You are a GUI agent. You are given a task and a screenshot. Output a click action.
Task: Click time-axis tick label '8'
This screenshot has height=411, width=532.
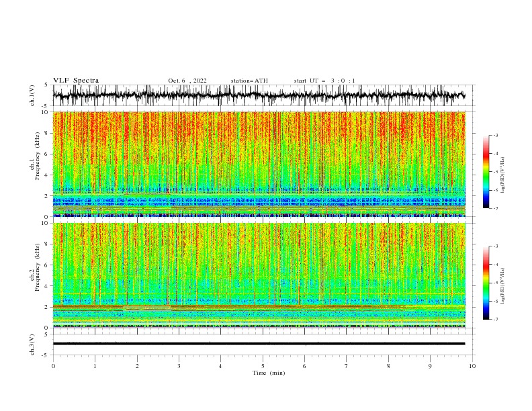click(x=388, y=366)
